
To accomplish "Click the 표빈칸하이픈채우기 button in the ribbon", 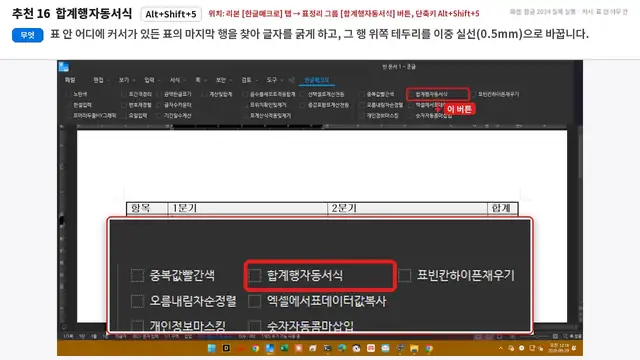I will [x=495, y=94].
